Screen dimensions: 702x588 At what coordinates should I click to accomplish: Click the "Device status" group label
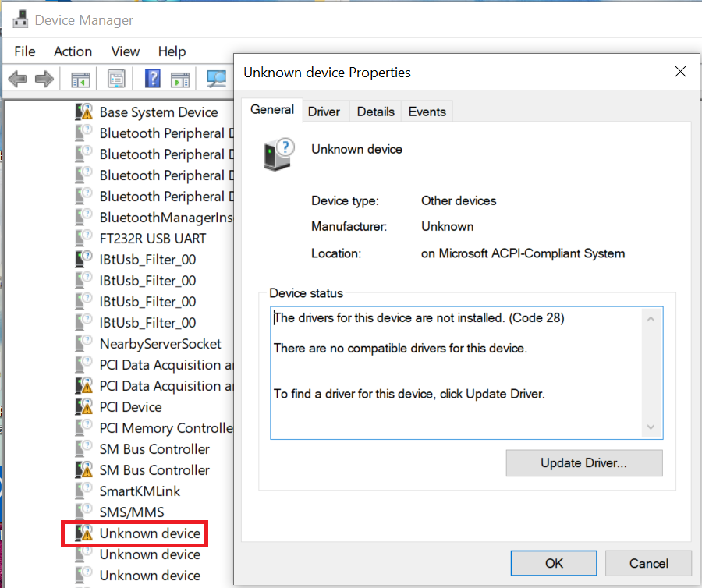(306, 293)
